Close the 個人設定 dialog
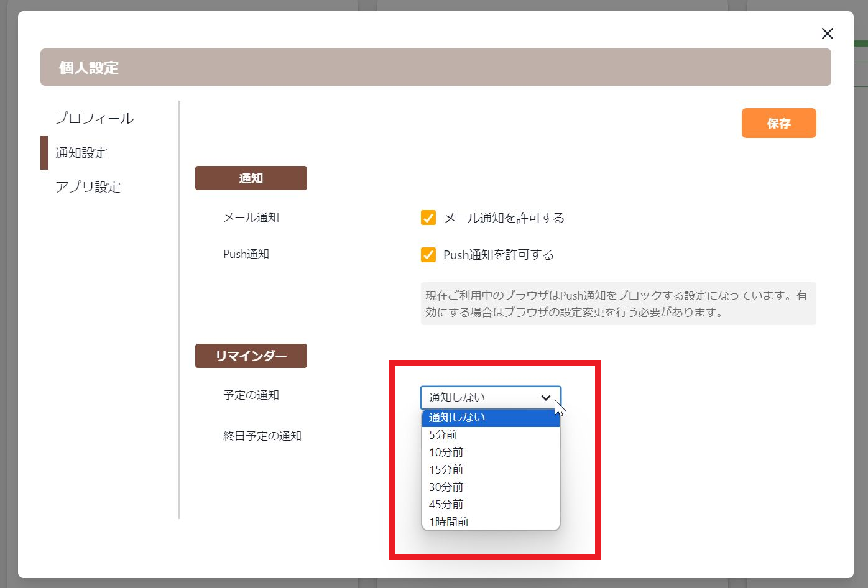868x588 pixels. [x=827, y=34]
